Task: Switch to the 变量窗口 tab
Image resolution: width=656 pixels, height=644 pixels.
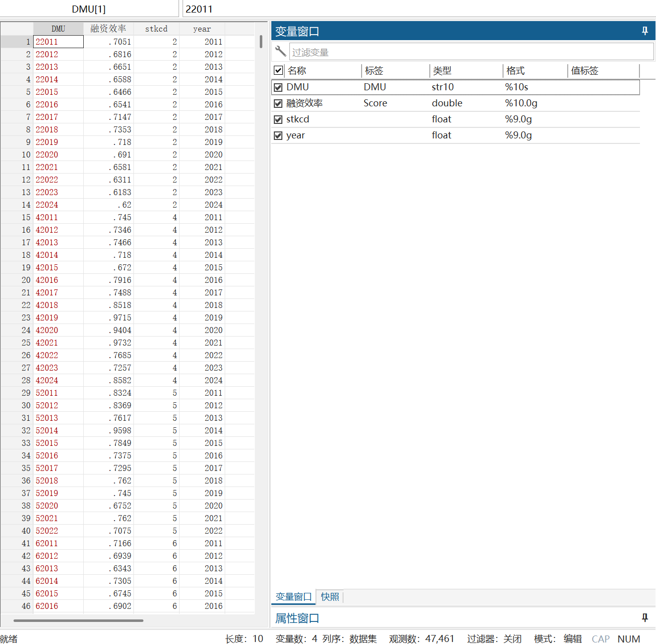Action: 293,597
